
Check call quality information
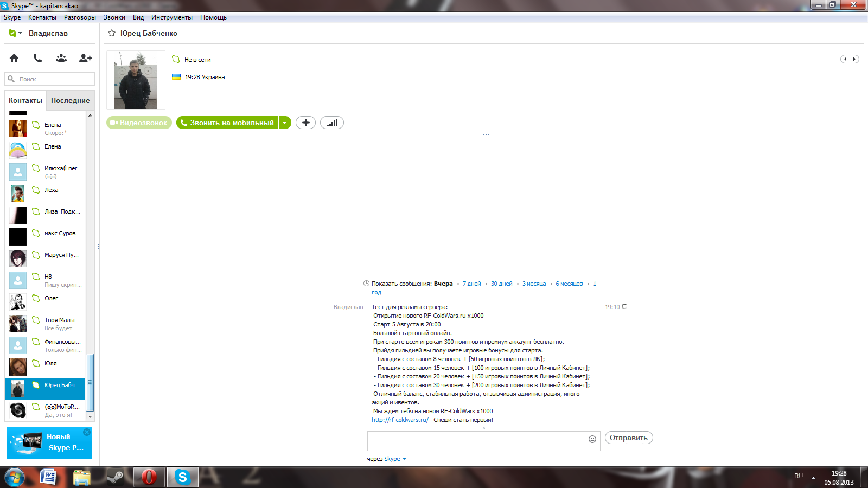[332, 123]
